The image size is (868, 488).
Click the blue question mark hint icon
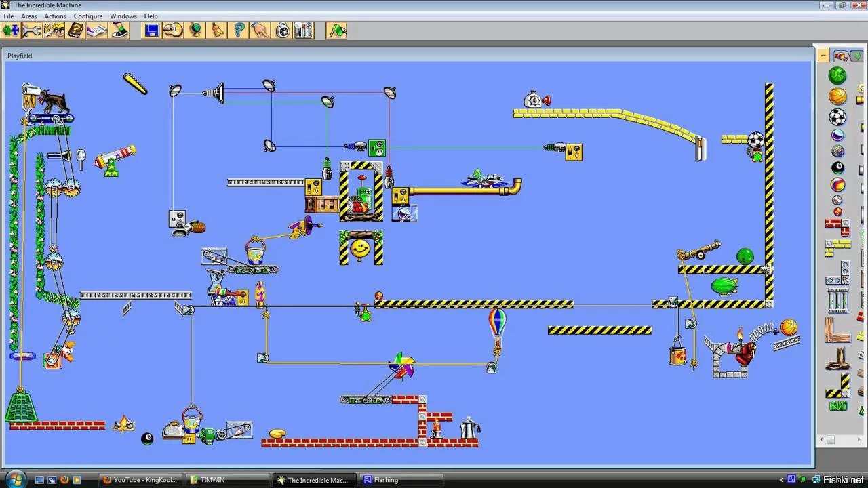[239, 30]
